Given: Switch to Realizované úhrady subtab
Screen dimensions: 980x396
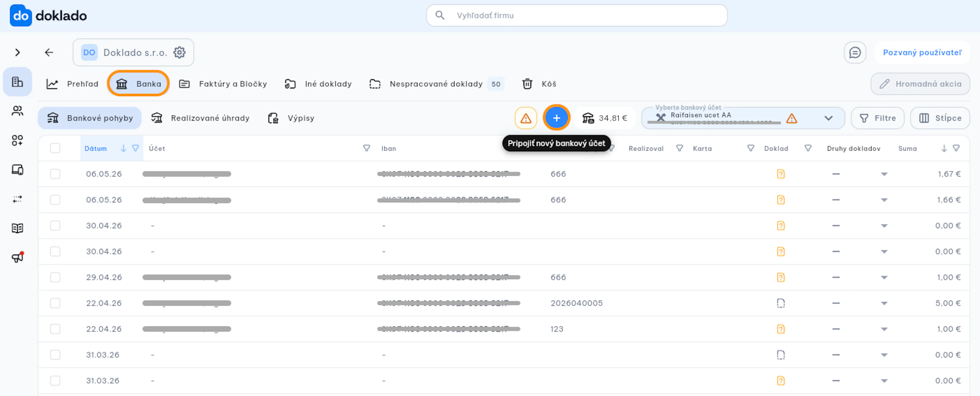Looking at the screenshot, I should click(200, 118).
